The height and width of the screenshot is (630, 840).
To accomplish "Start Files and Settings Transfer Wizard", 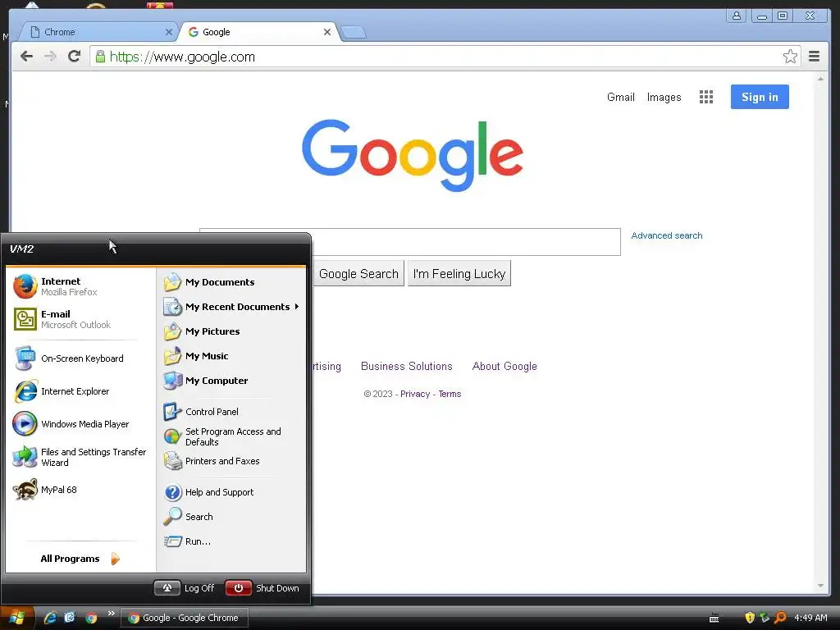I will pyautogui.click(x=80, y=457).
